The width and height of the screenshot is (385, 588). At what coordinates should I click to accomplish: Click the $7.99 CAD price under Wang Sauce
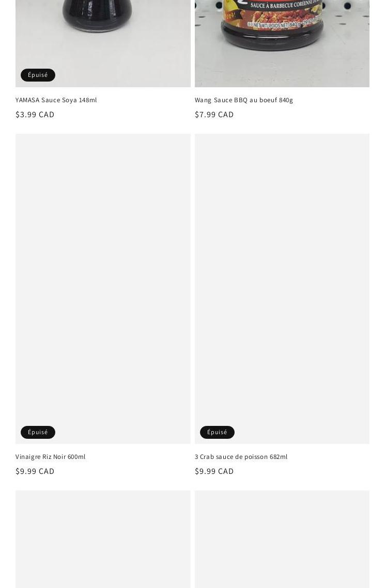(214, 115)
